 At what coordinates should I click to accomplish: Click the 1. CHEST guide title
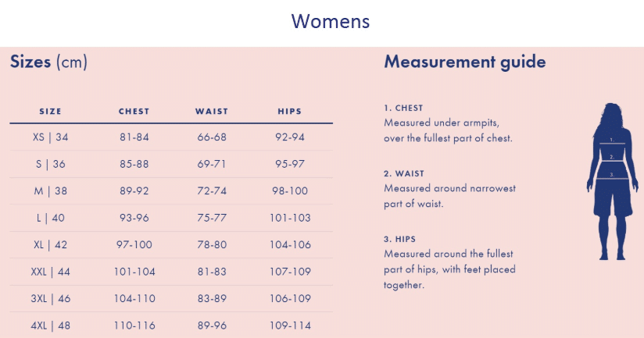tap(403, 108)
